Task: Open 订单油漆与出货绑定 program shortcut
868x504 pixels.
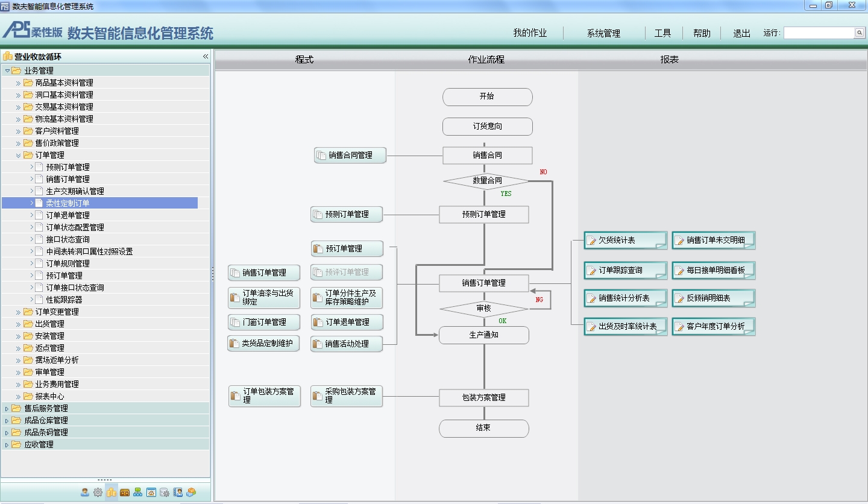Action: tap(264, 297)
